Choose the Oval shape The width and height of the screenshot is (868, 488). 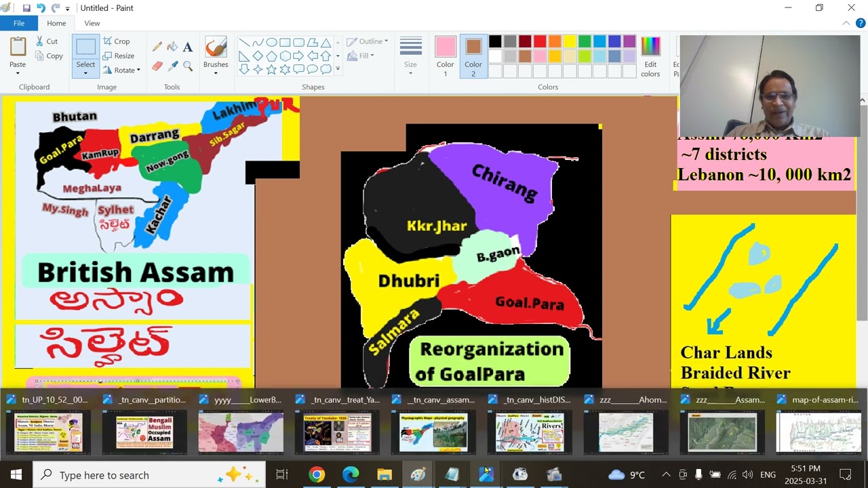271,42
